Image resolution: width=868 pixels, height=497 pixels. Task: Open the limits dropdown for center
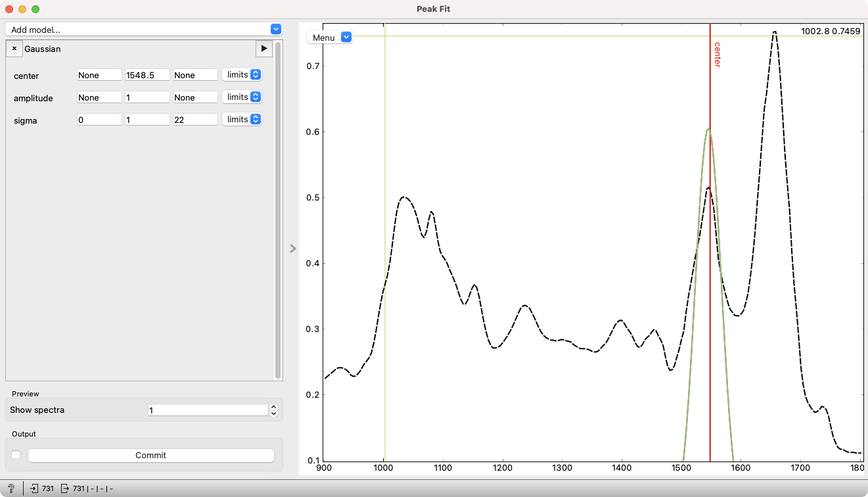click(x=242, y=74)
